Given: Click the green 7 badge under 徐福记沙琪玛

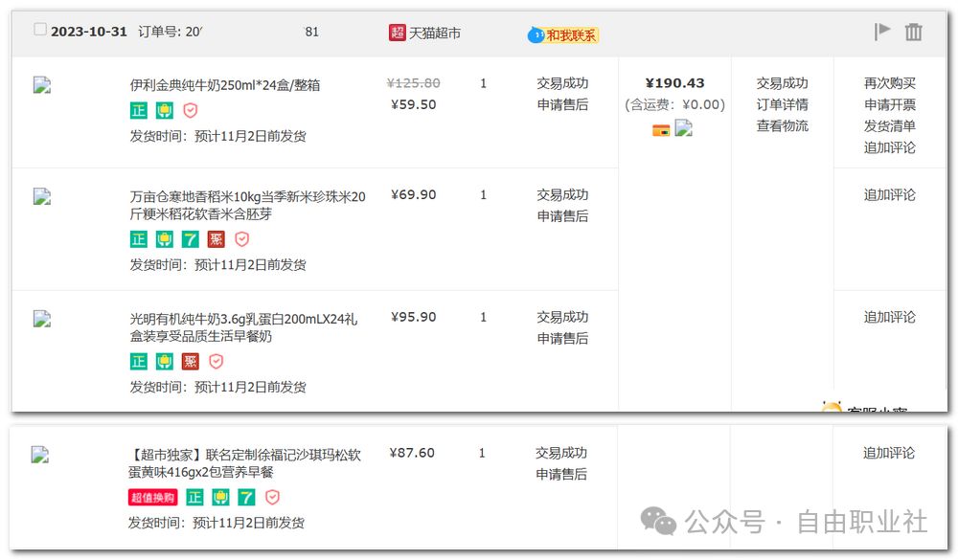Looking at the screenshot, I should 246,498.
